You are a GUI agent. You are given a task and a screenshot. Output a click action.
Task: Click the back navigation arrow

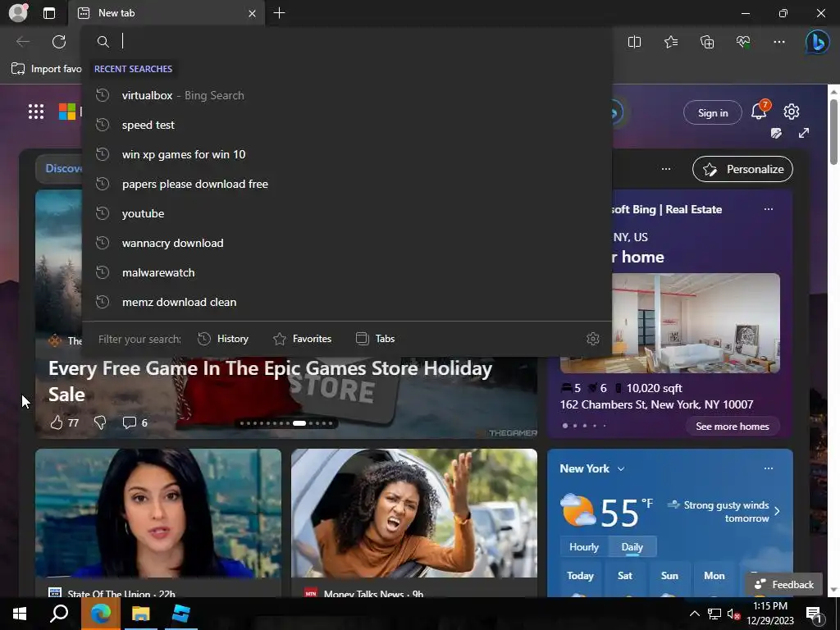22,42
